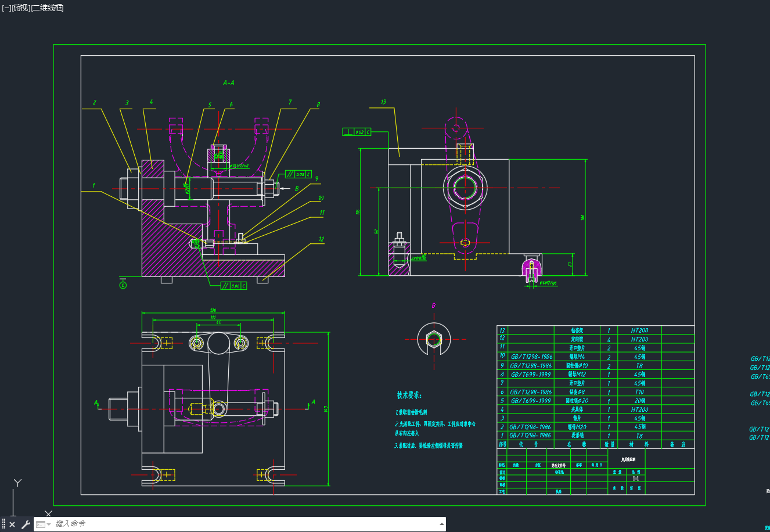Viewport: 770px width, 532px height.
Task: Select the "130" dimension in the plan view
Action: (213, 311)
